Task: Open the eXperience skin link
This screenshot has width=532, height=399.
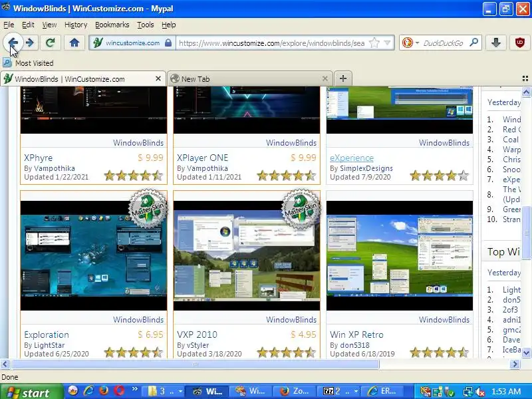Action: 352,158
